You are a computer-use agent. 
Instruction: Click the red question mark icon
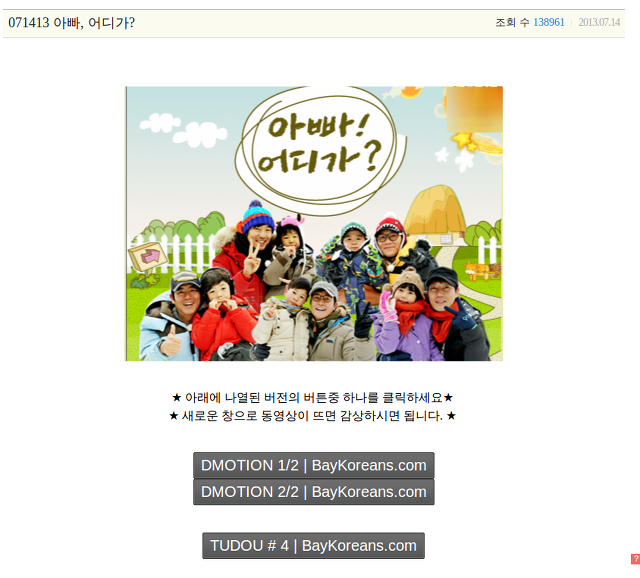(636, 558)
